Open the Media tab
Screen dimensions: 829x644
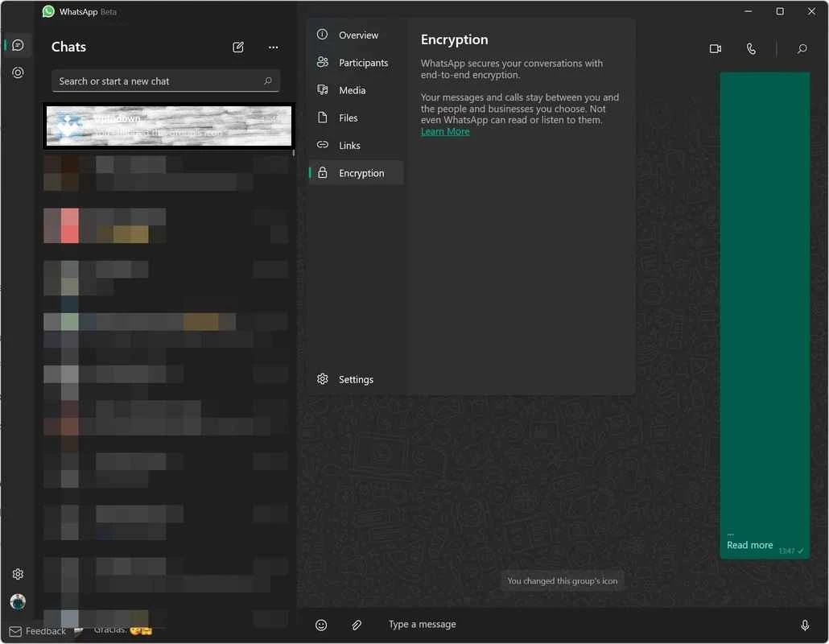pyautogui.click(x=356, y=90)
